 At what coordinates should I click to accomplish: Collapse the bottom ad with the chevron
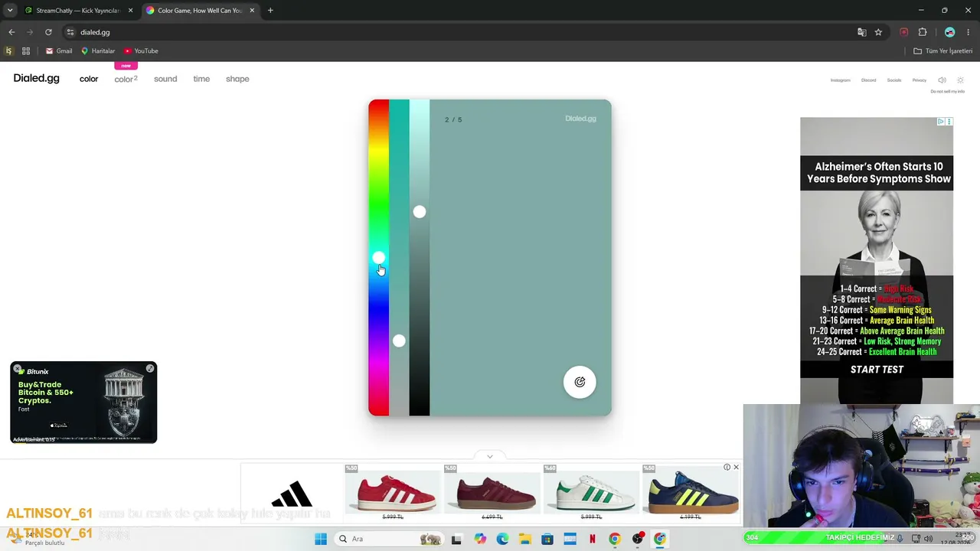tap(490, 456)
